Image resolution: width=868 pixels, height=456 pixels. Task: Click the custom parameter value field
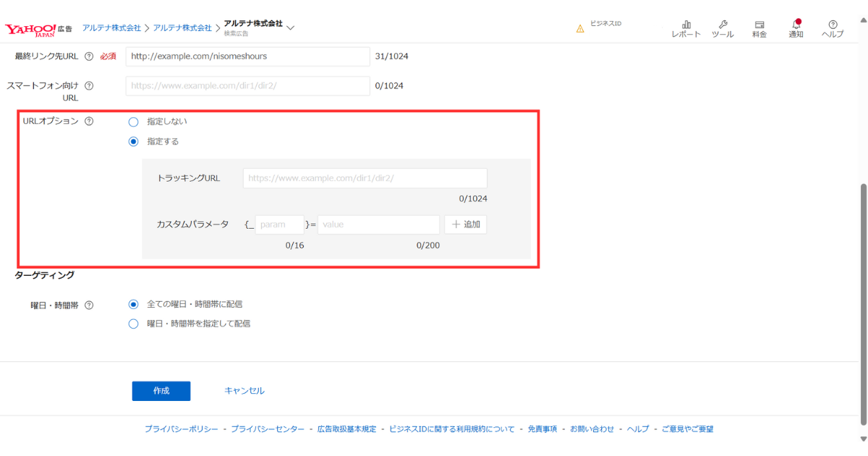(378, 224)
